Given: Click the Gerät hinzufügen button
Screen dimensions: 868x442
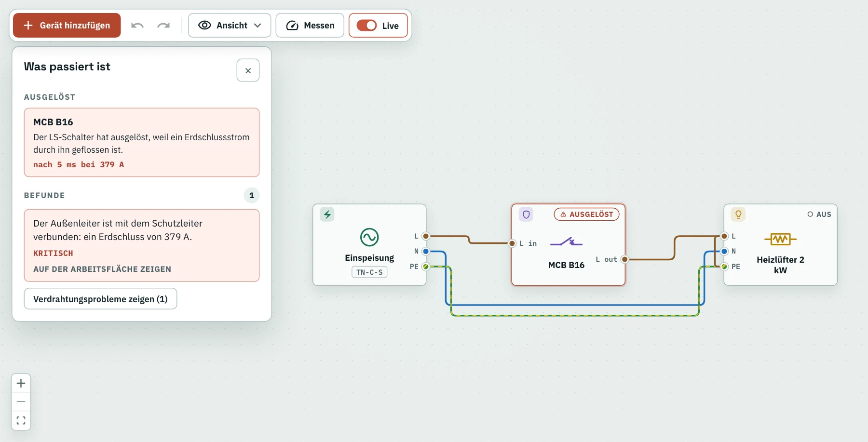Looking at the screenshot, I should 67,25.
